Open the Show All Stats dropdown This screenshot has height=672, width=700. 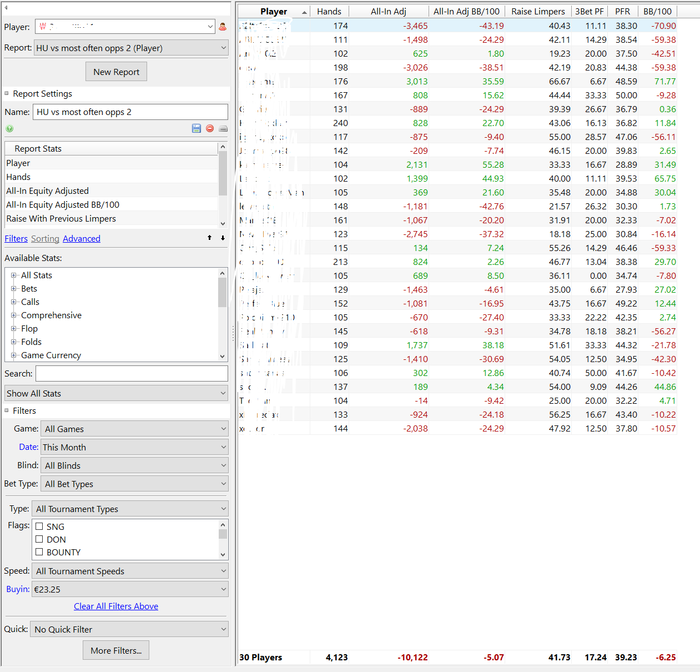click(x=116, y=393)
